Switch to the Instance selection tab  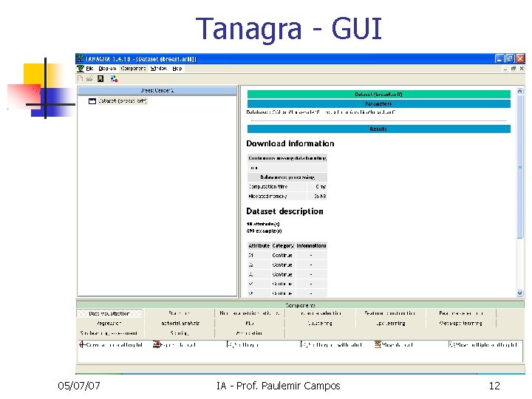(320, 313)
